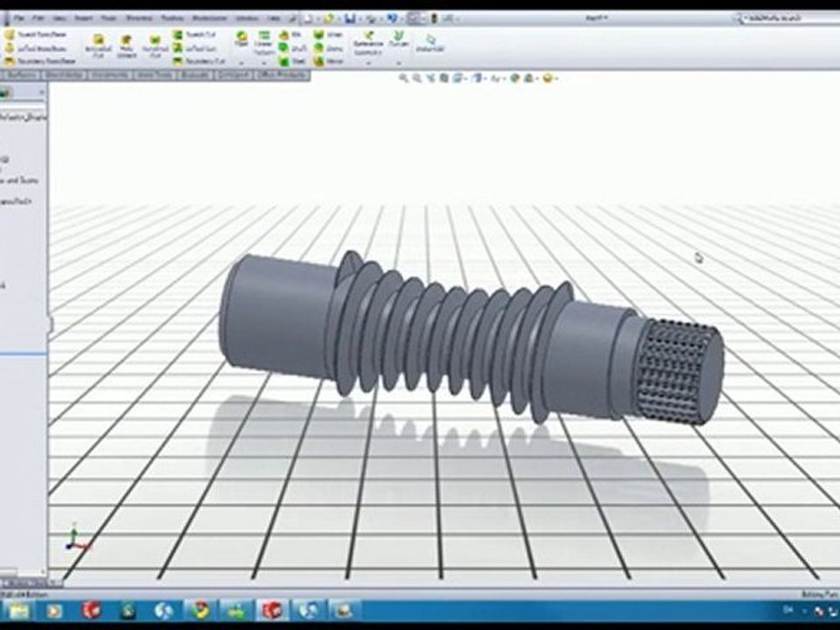The width and height of the screenshot is (840, 630).
Task: Click Section View icon
Action: (x=444, y=78)
